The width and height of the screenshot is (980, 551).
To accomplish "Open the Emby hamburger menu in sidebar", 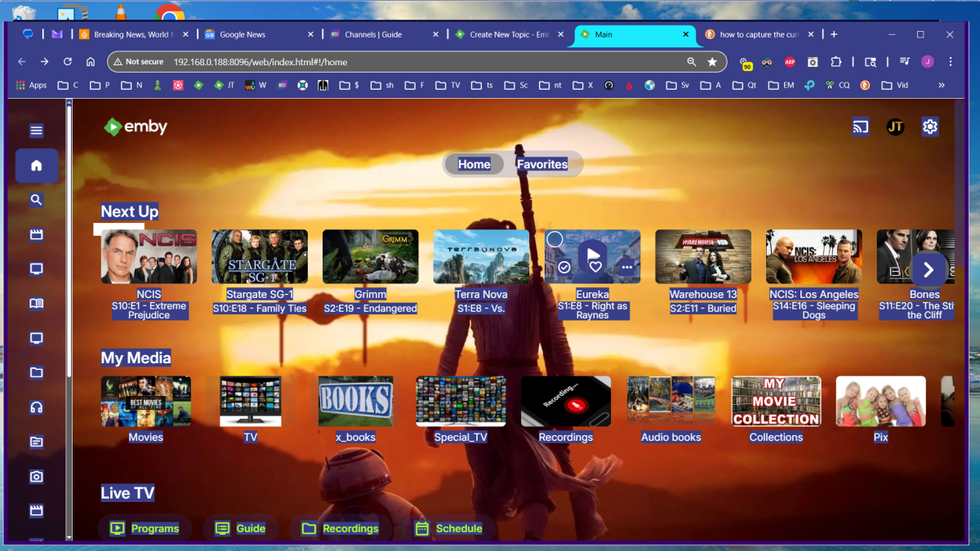I will coord(36,131).
